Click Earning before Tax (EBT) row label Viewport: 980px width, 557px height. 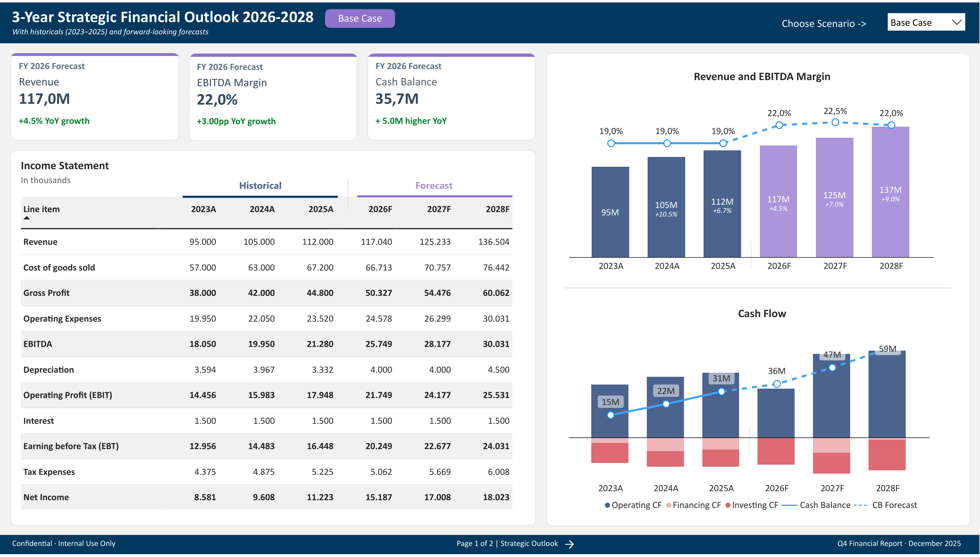[71, 446]
